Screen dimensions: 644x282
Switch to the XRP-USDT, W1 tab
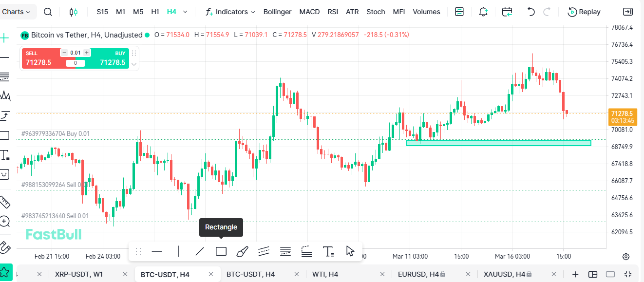pyautogui.click(x=79, y=274)
